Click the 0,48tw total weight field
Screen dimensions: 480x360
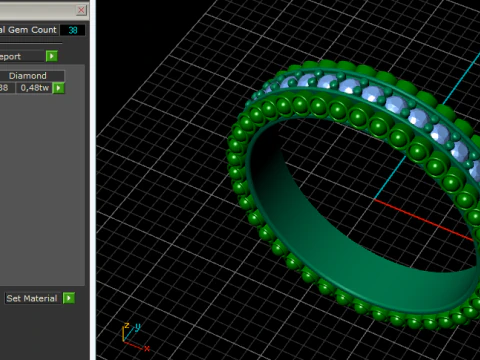[35, 88]
